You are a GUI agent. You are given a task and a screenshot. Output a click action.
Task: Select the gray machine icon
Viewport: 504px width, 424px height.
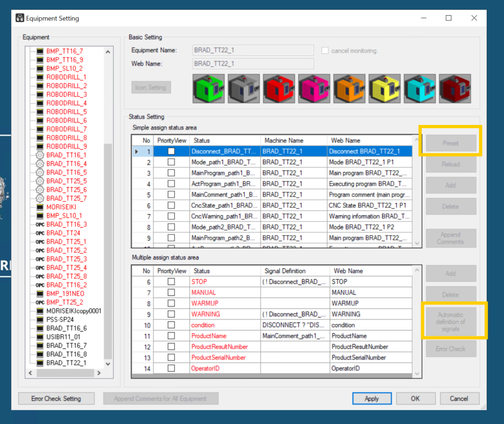pyautogui.click(x=244, y=89)
